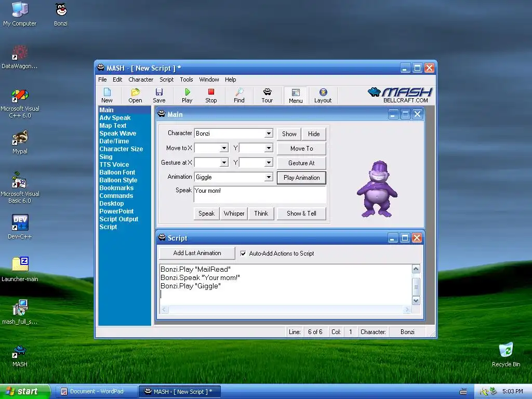
Task: Select Microsoft Visual C++ 6.0 icon
Action: pyautogui.click(x=20, y=103)
